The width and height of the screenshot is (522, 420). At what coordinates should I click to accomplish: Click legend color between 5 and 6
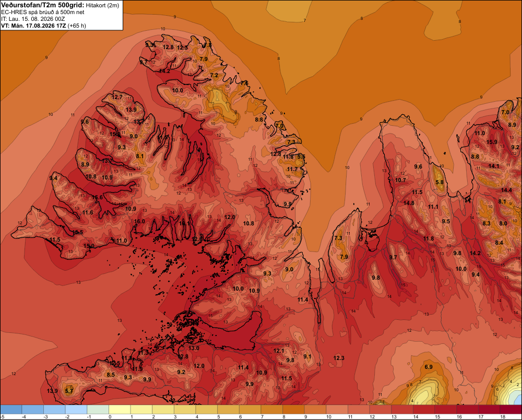point(229,410)
